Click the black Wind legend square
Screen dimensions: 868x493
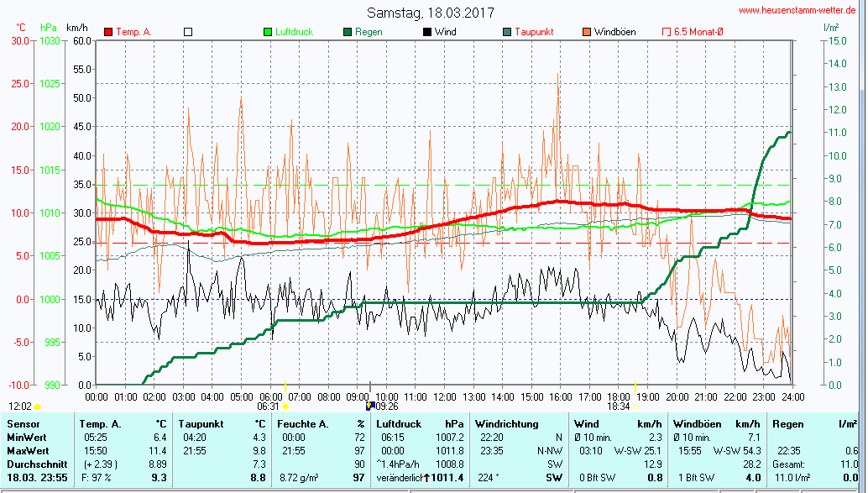[x=427, y=32]
